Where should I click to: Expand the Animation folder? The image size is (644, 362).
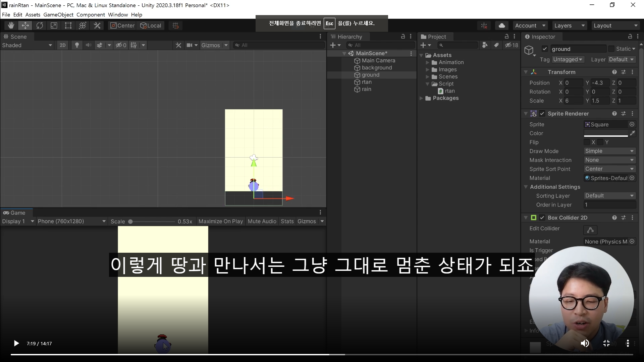(427, 62)
